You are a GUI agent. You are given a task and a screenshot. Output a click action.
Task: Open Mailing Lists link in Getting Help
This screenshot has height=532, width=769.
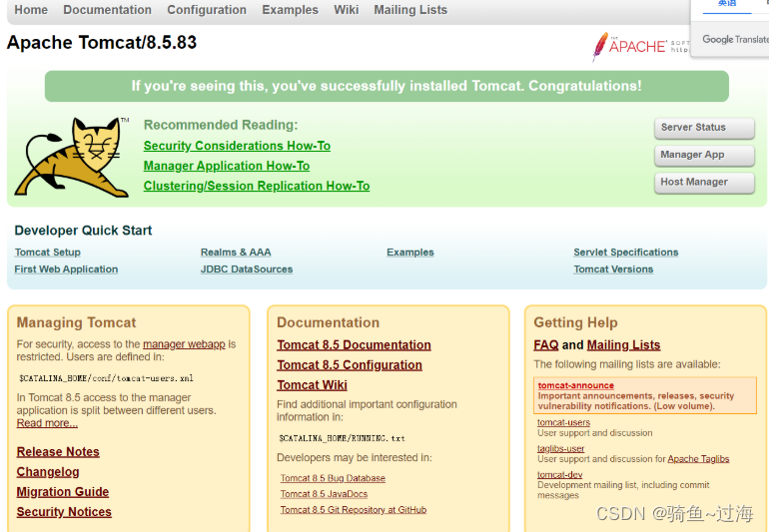(624, 345)
